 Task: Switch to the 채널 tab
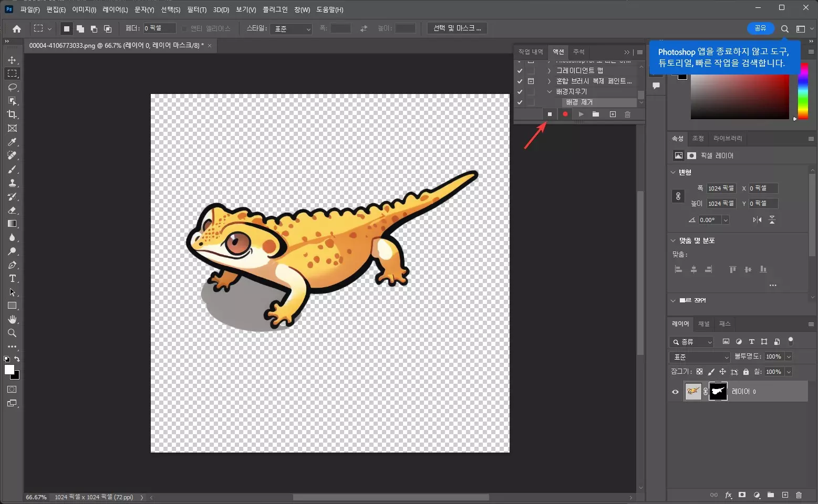pyautogui.click(x=704, y=324)
